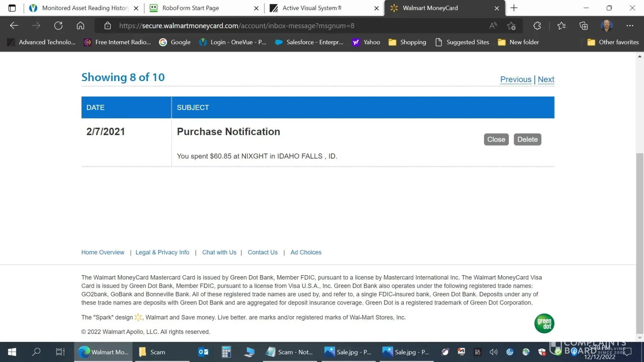
Task: Open Windows taskbar search
Action: pyautogui.click(x=36, y=352)
